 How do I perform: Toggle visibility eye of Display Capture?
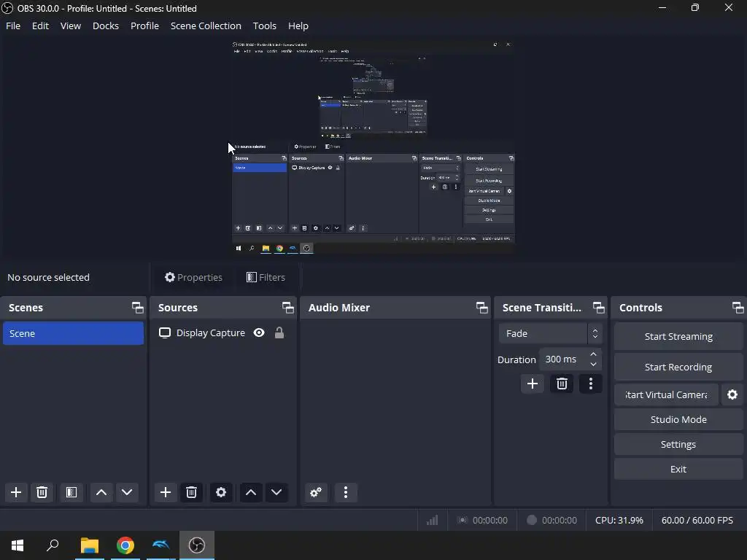259,332
